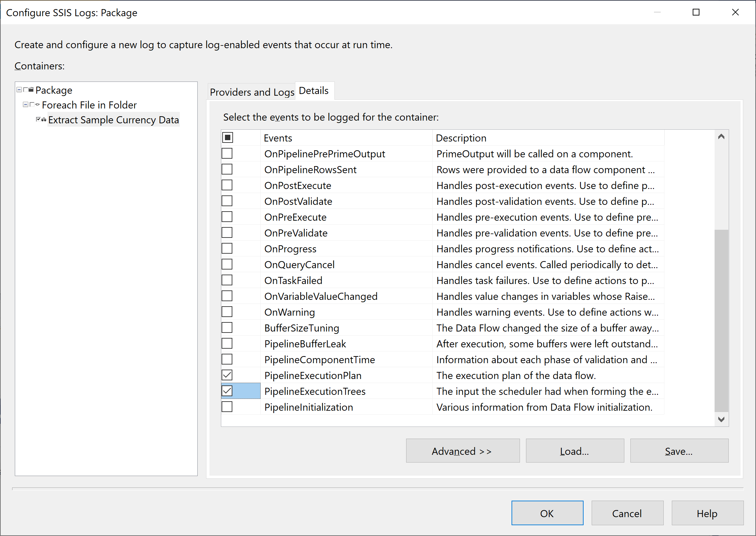
Task: Click scrollbar up arrow in events list
Action: pos(721,137)
